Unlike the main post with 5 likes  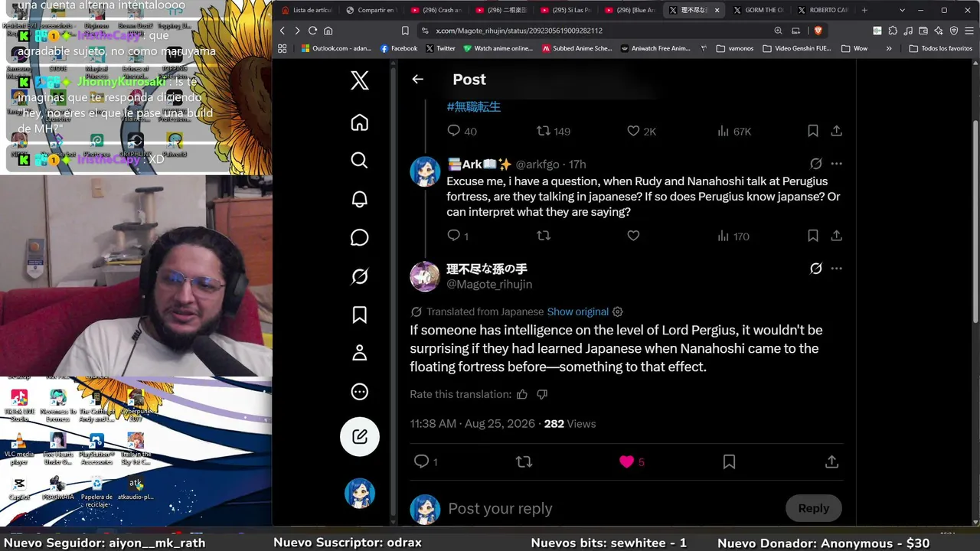(632, 461)
